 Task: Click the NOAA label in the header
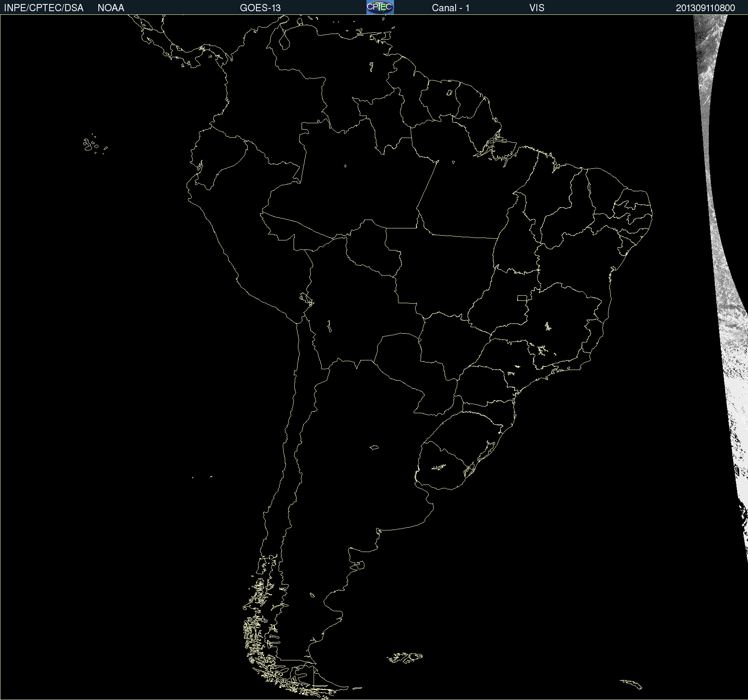point(111,8)
